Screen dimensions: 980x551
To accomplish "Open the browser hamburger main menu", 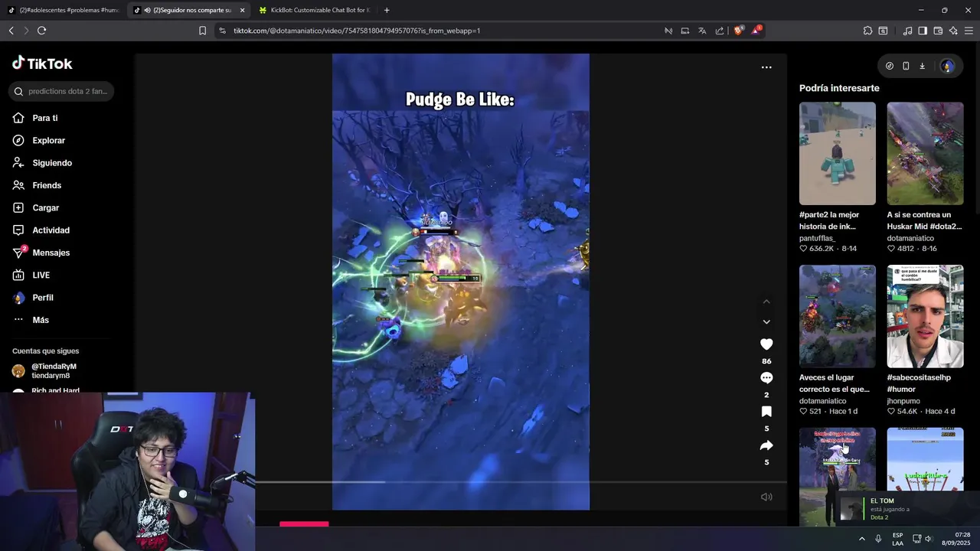I will 969,31.
